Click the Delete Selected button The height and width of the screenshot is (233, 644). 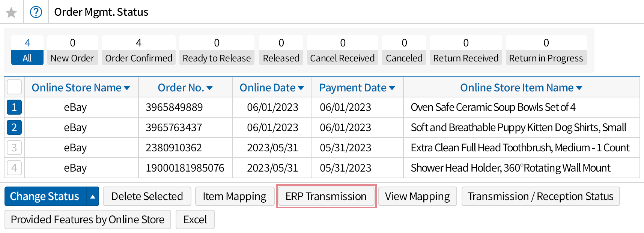click(147, 197)
